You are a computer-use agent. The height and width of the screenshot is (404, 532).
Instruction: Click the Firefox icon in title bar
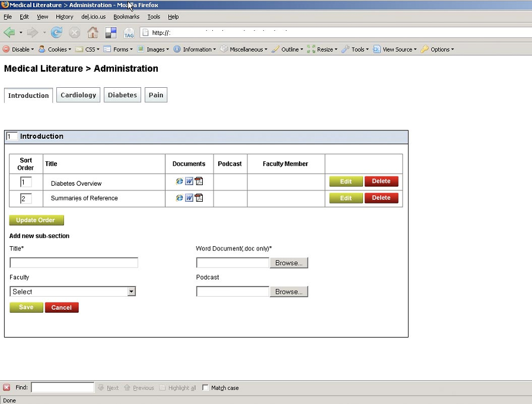point(5,5)
